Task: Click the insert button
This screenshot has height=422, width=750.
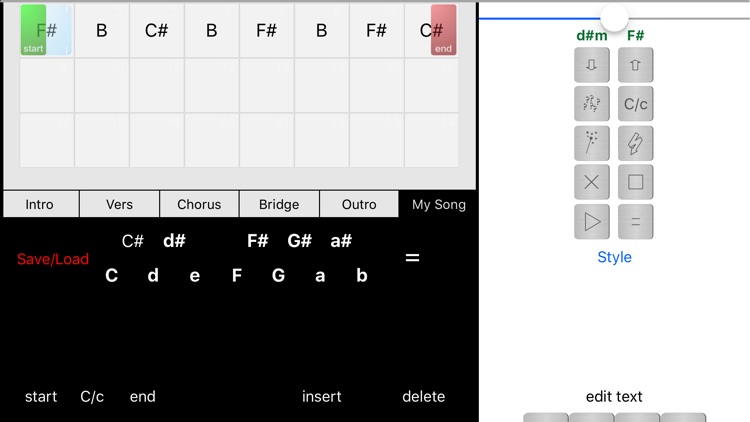Action: [x=321, y=396]
